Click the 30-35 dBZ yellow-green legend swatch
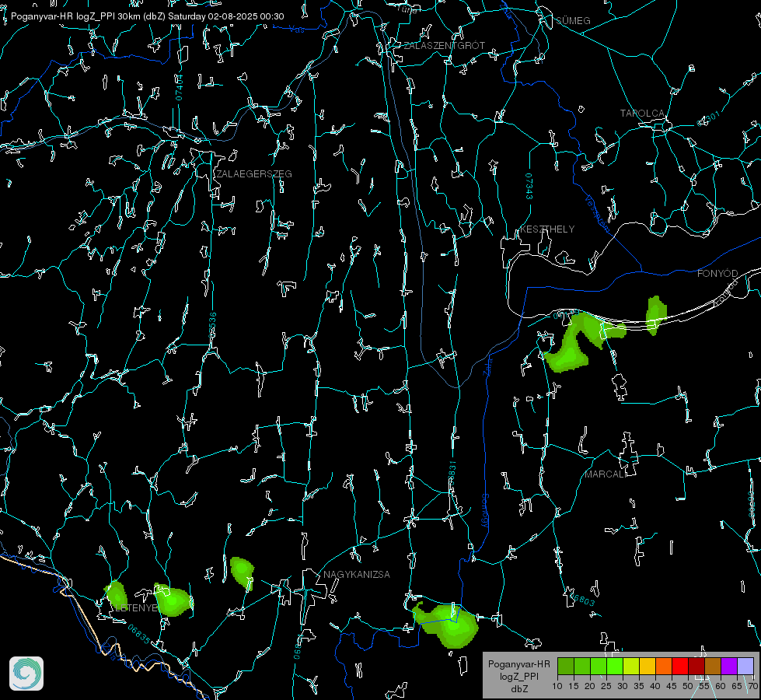Screen dimensions: 761x700 [631, 666]
